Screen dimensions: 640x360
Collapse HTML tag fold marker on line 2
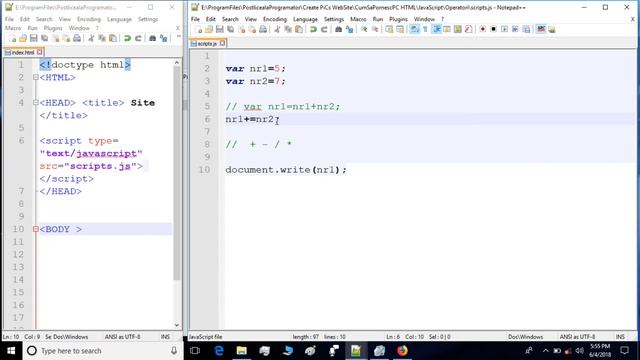tap(36, 78)
